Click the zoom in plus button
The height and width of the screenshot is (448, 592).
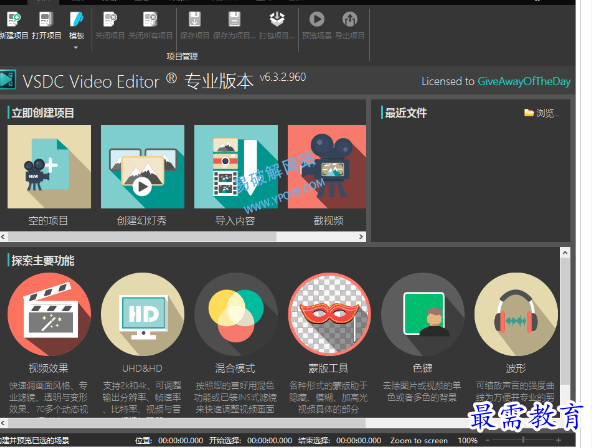pyautogui.click(x=558, y=440)
